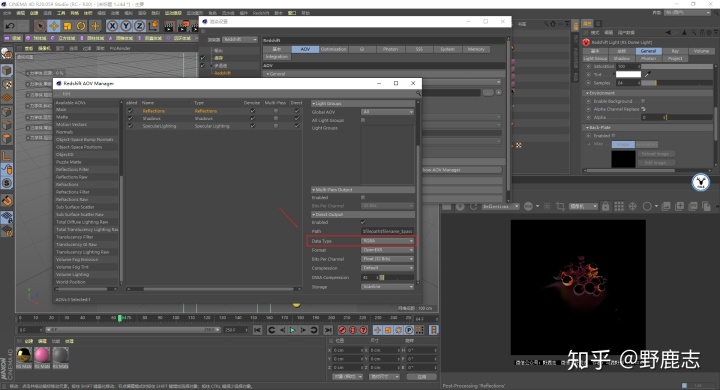Click the snowflake freeze icon in render view
Image resolution: width=720 pixels, height=390 pixels.
coord(633,206)
